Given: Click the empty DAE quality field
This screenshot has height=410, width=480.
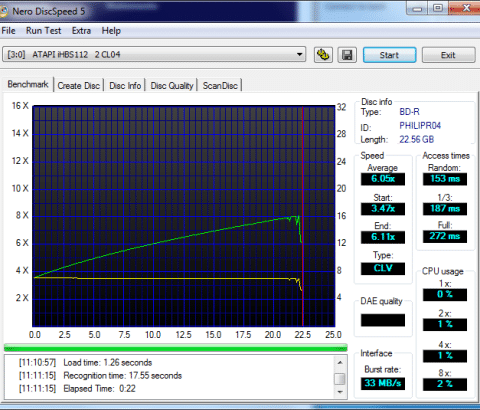Looking at the screenshot, I should coord(383,320).
